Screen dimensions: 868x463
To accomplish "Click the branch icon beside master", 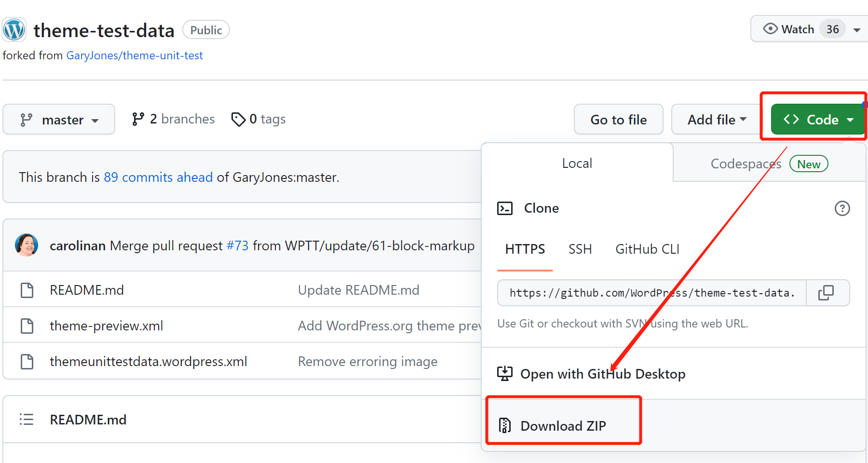I will click(x=26, y=120).
